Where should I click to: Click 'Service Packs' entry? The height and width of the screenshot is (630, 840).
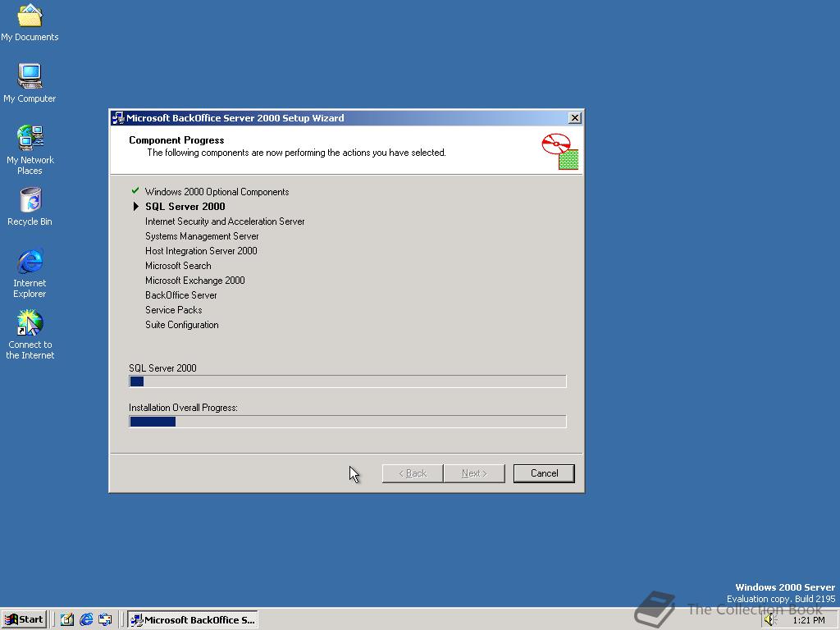pos(173,309)
